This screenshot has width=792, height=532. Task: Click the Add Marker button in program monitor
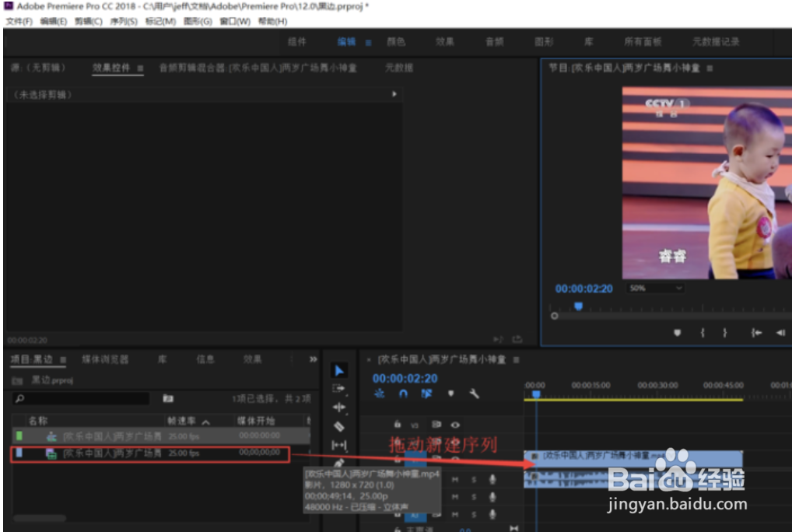click(678, 333)
